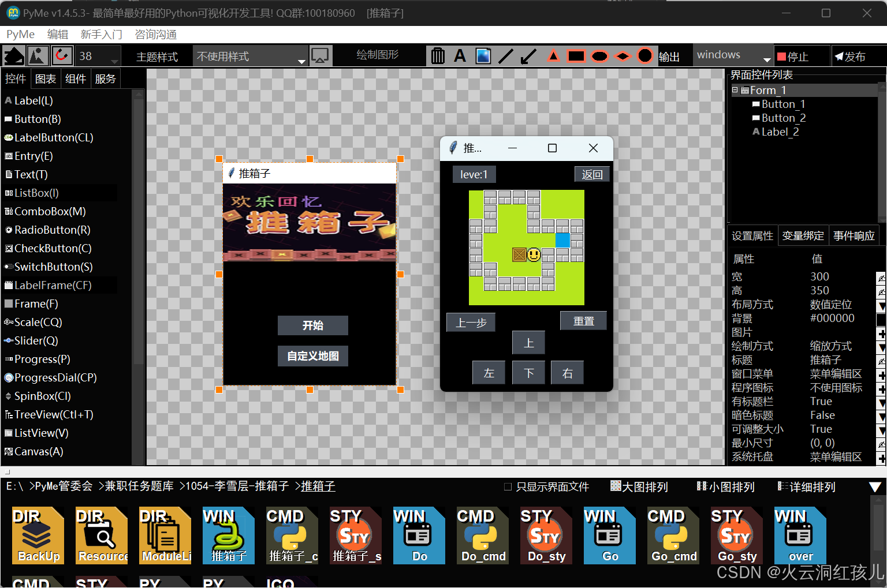Open the 布局方式 value dropdown arrow
This screenshot has height=588, width=887.
pyautogui.click(x=881, y=305)
